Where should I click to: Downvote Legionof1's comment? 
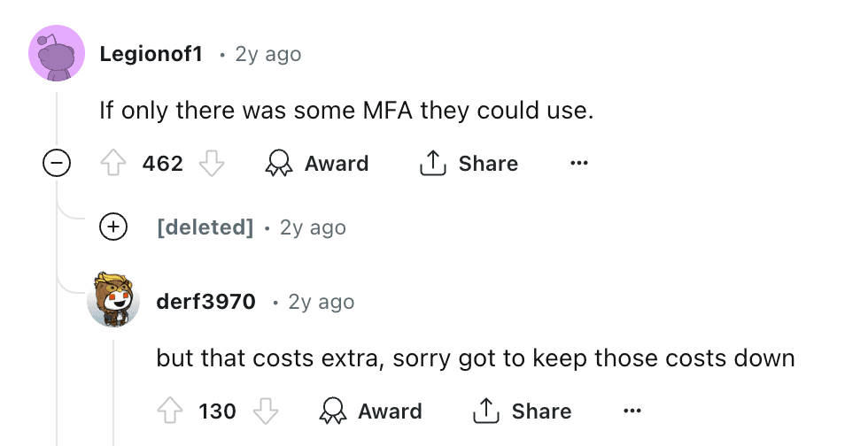point(211,164)
